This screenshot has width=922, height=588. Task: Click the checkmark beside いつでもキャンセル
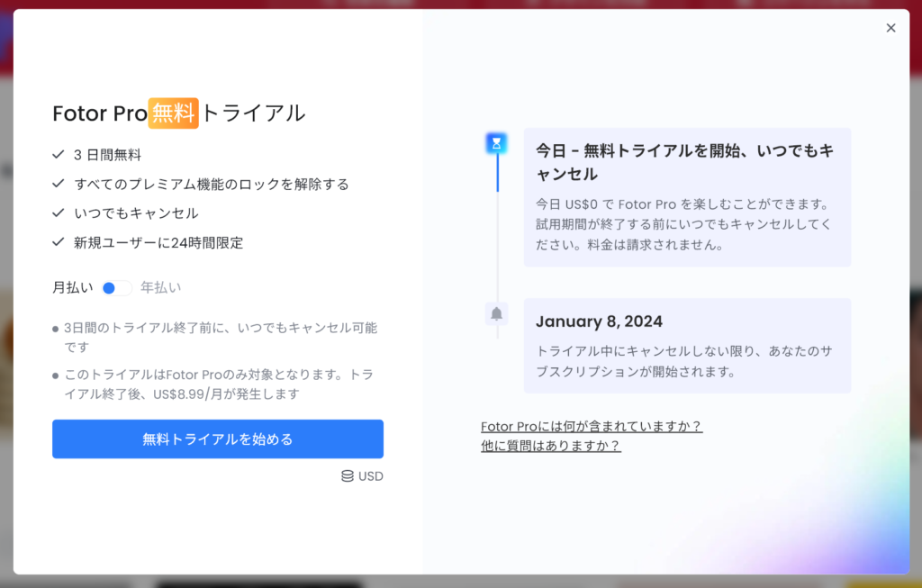59,213
